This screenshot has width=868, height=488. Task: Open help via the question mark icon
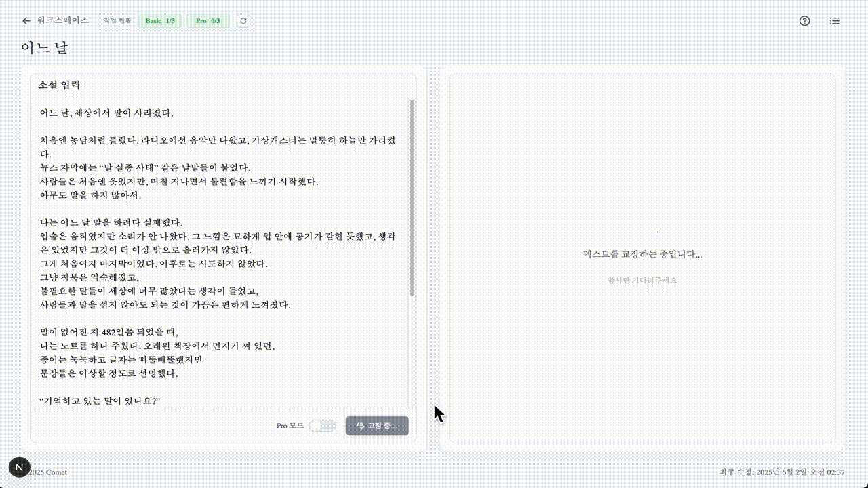(x=805, y=21)
